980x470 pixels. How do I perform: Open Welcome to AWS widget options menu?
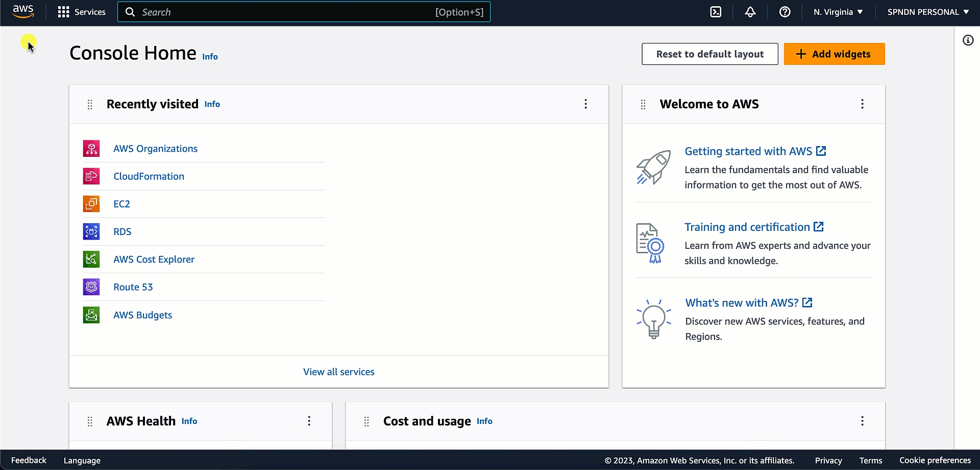862,104
